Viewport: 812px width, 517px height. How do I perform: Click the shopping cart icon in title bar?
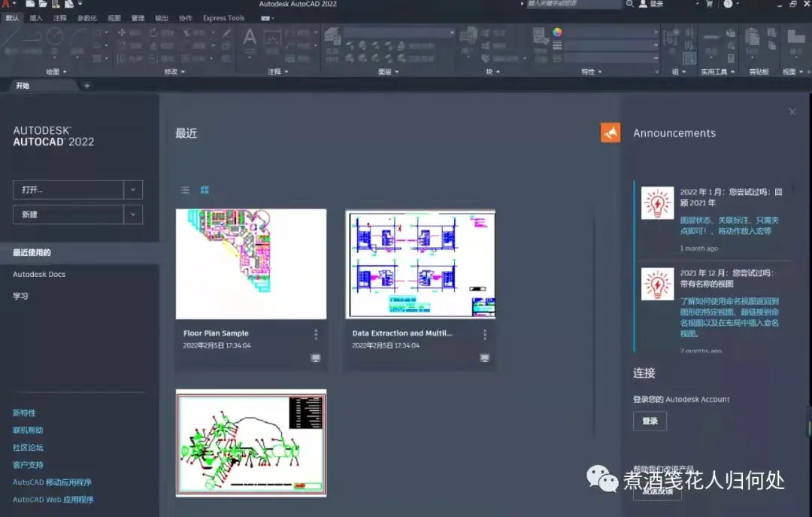pos(709,4)
